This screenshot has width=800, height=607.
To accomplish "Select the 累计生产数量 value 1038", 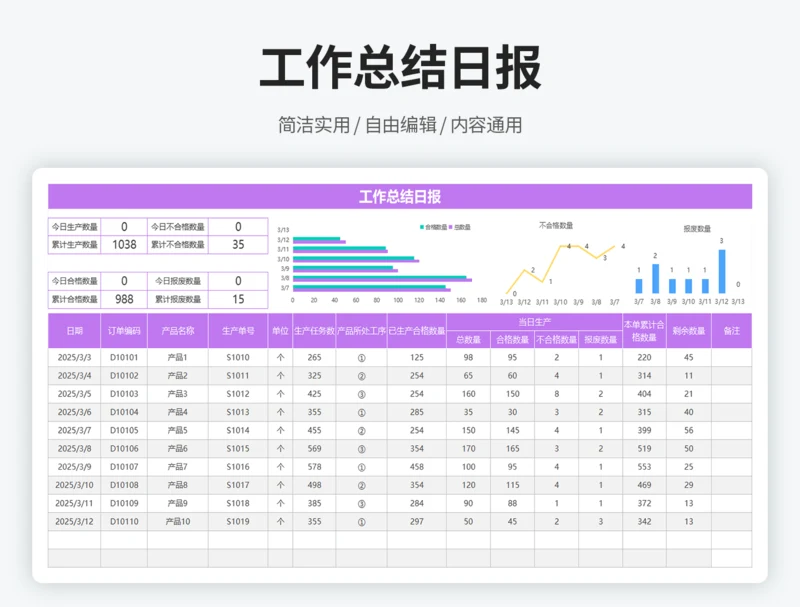I will (x=124, y=245).
